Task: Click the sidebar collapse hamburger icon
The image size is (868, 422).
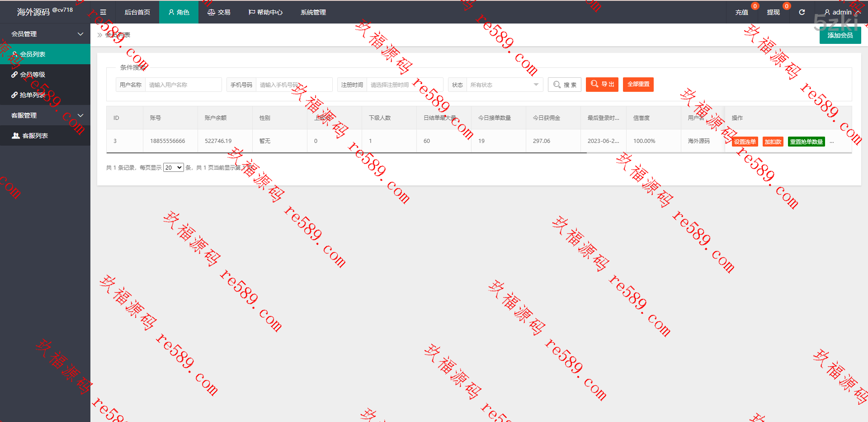Action: (x=103, y=12)
